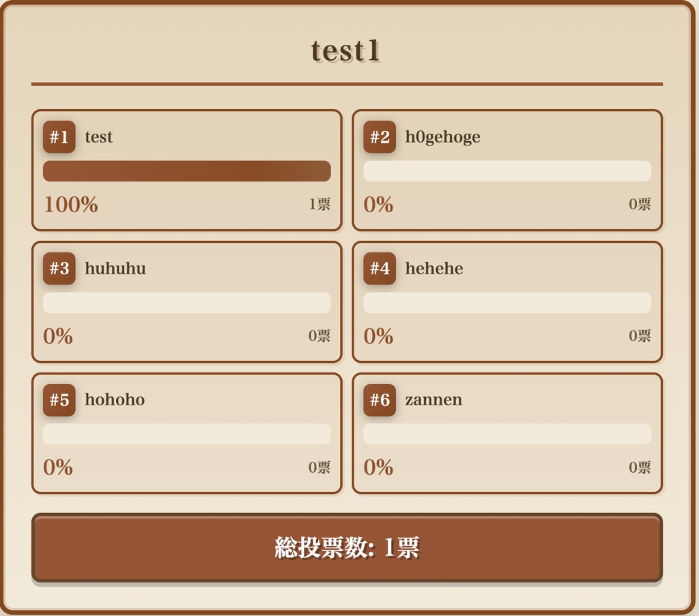Click the #4 badge icon
699x616 pixels.
380,269
